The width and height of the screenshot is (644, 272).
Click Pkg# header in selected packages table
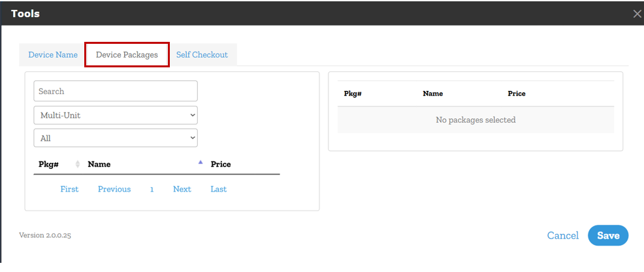coord(353,93)
